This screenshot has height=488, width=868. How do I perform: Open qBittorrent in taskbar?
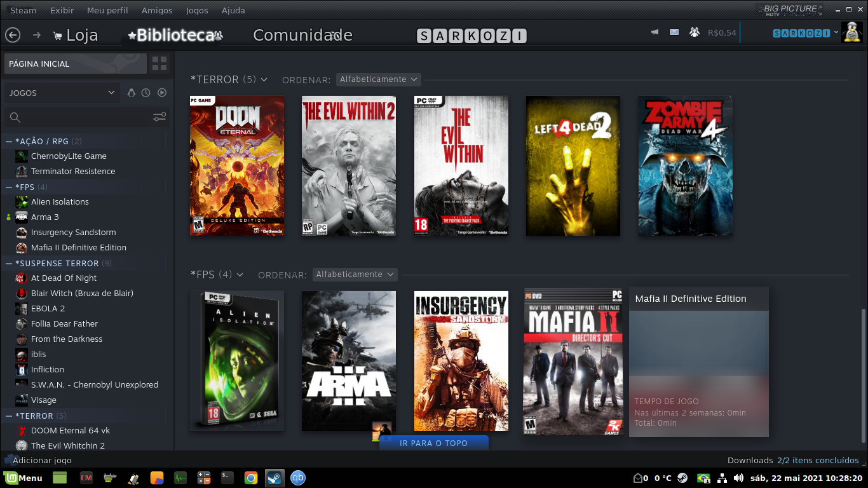298,478
